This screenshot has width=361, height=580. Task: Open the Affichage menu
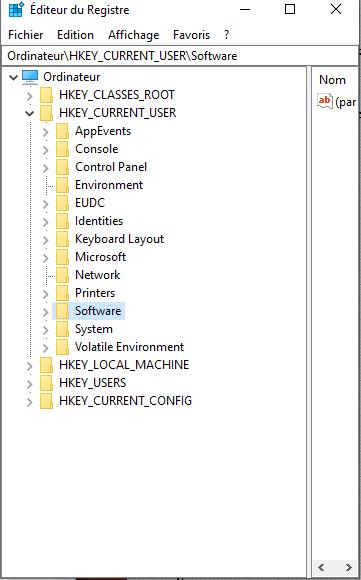coord(134,35)
